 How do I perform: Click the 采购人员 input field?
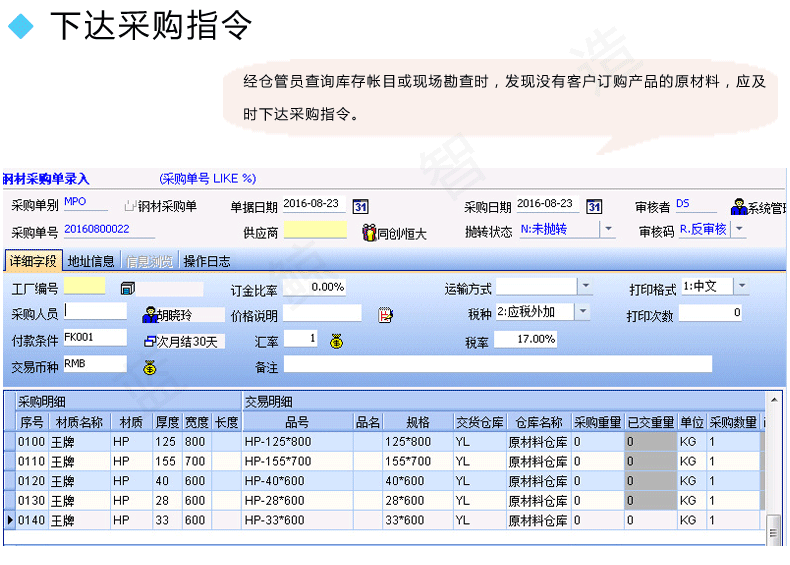click(95, 311)
